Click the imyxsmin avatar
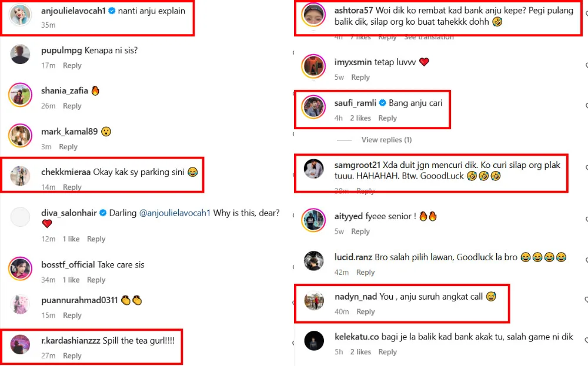The image size is (588, 366). click(313, 66)
